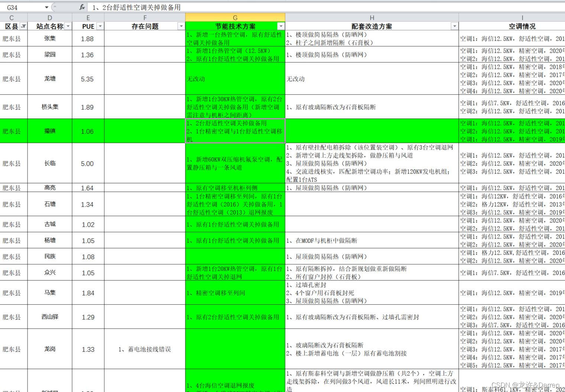Select the PUE value 5.35 for 龙塘

click(88, 79)
